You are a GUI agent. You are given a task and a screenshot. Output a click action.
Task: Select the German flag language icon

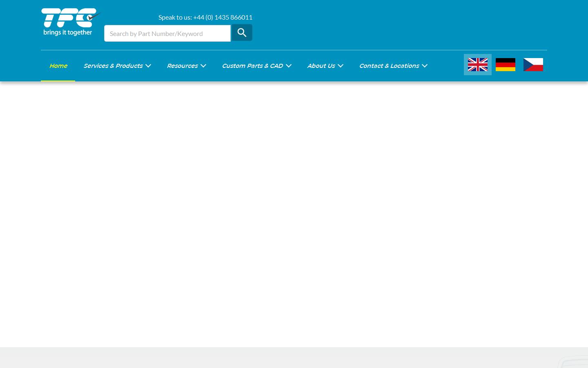tap(505, 65)
